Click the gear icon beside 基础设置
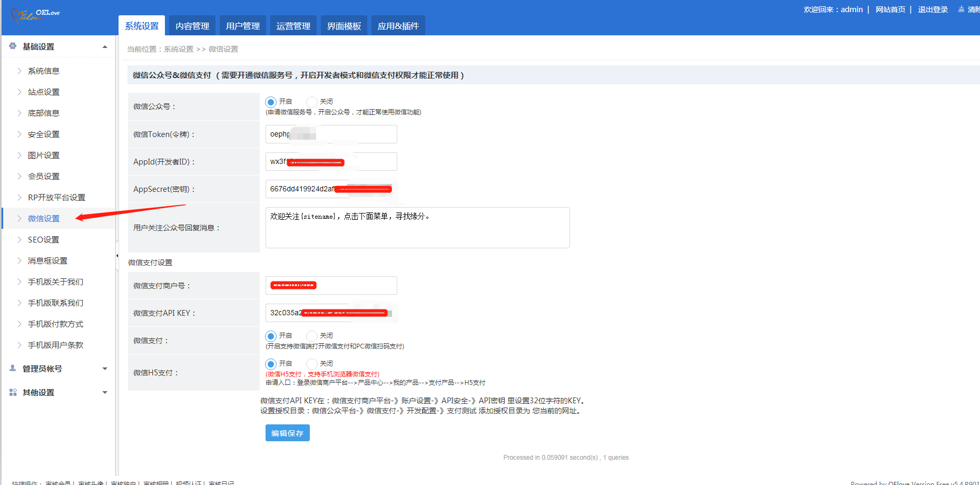 coord(13,46)
